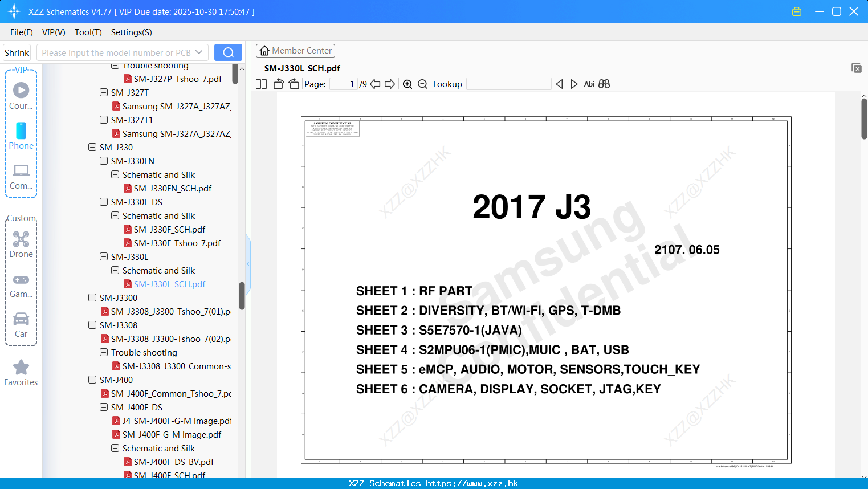
Task: Click the PDF viewer vertical scrollbar thumb
Action: coord(864,119)
